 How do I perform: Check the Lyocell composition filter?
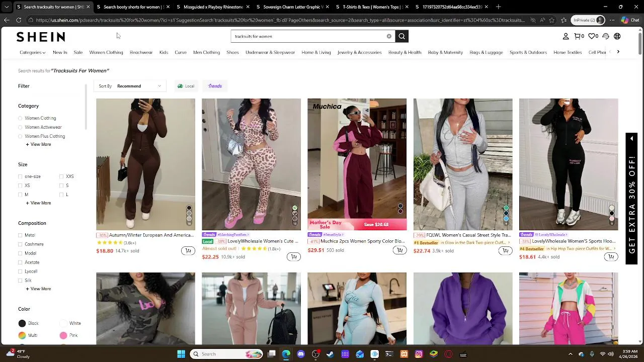(x=20, y=271)
